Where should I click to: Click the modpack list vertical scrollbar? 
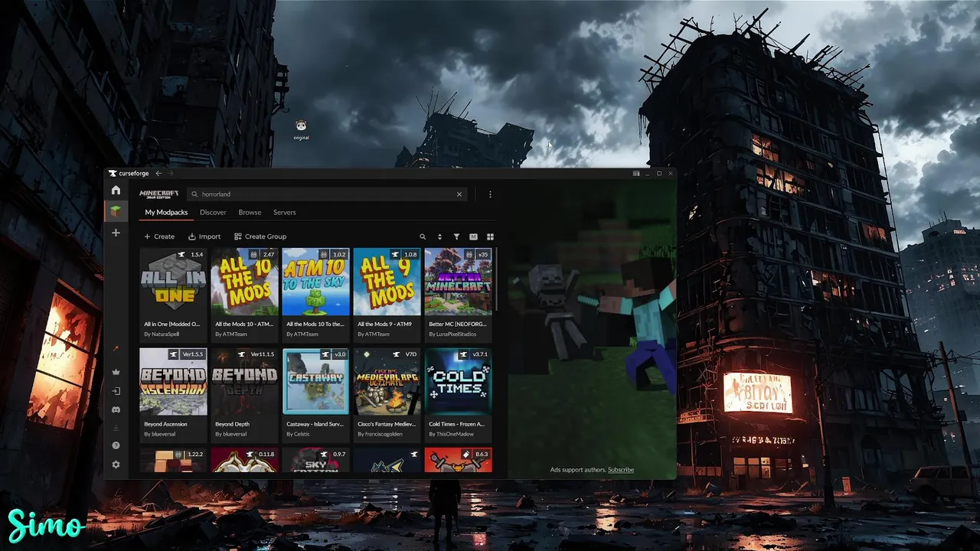pyautogui.click(x=497, y=279)
